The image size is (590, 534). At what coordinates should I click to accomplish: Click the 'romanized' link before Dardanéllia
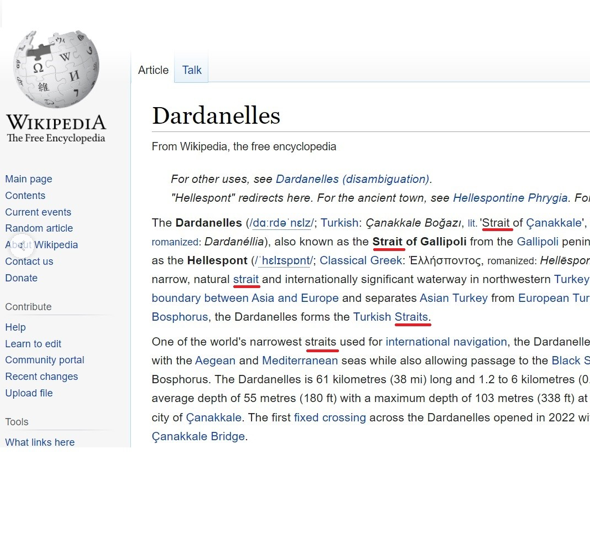(x=175, y=242)
